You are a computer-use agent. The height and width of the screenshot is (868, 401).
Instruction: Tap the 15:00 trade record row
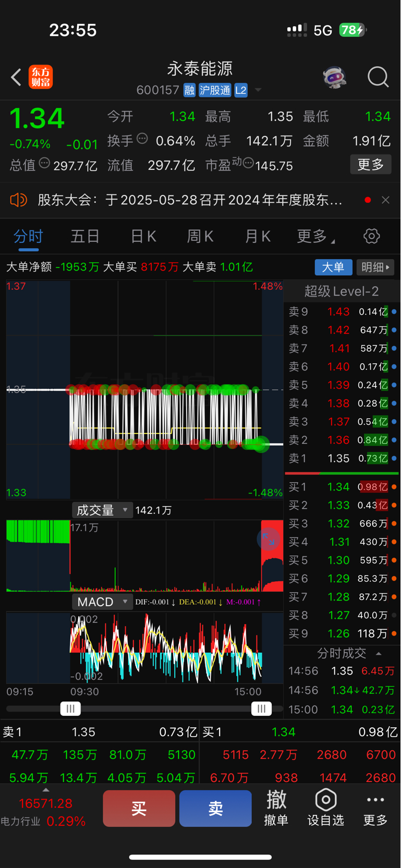342,710
